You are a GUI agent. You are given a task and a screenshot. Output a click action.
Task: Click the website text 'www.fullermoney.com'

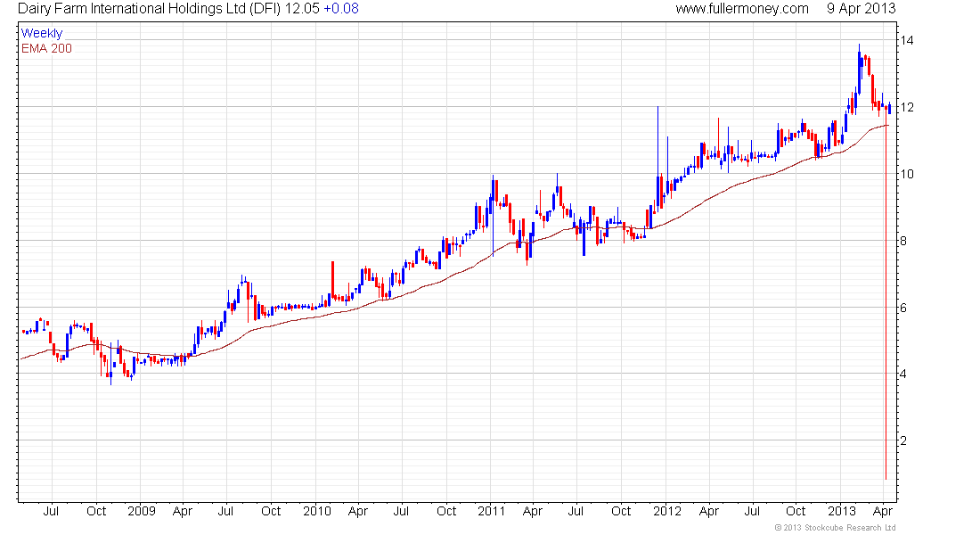click(x=742, y=9)
